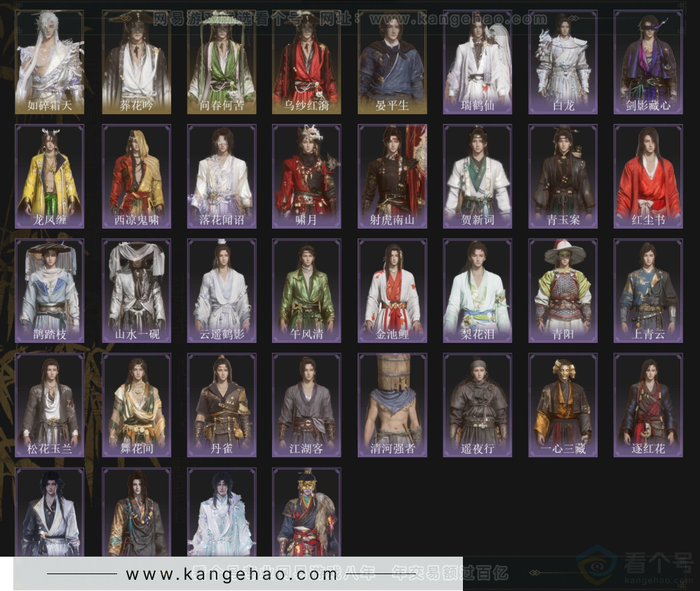
Task: Pick the 龙凤缠 yellow robe costume
Action: [x=50, y=176]
